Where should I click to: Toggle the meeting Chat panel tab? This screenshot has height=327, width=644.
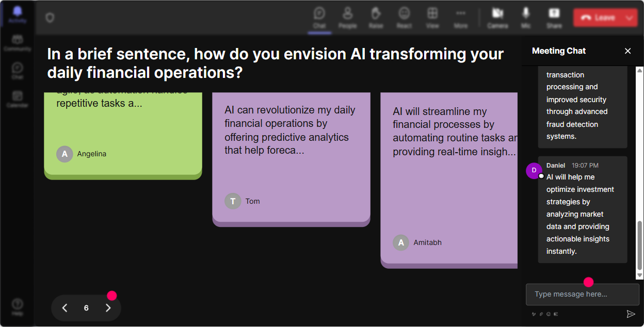click(x=319, y=18)
